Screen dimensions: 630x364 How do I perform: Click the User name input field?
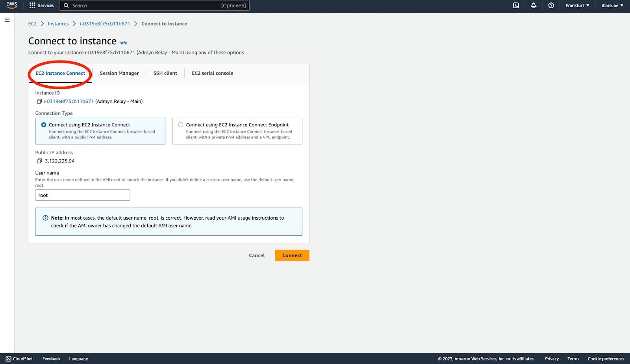pos(83,195)
